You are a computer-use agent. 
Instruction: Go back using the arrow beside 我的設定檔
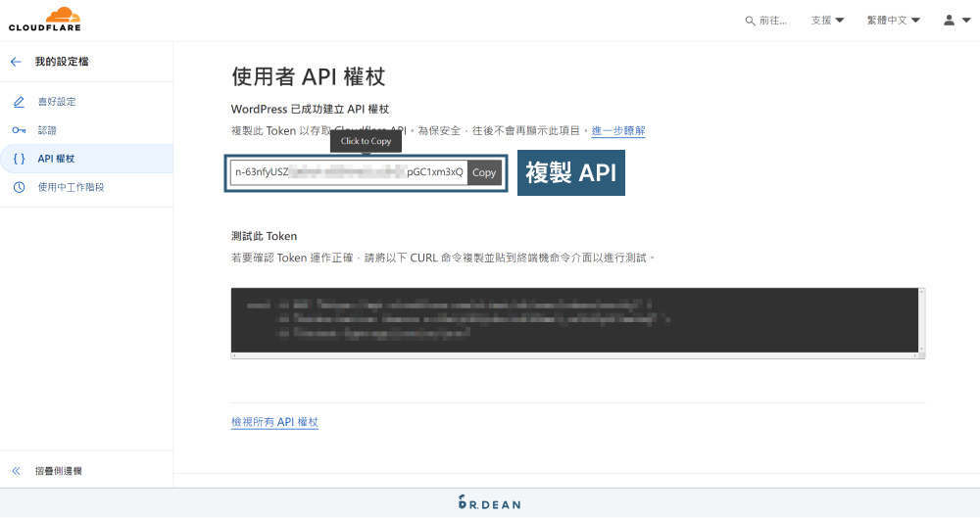(17, 62)
